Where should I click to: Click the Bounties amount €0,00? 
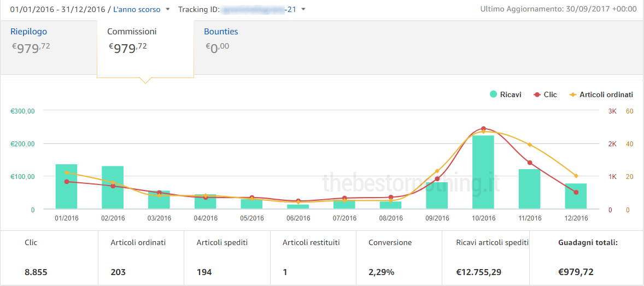[217, 47]
